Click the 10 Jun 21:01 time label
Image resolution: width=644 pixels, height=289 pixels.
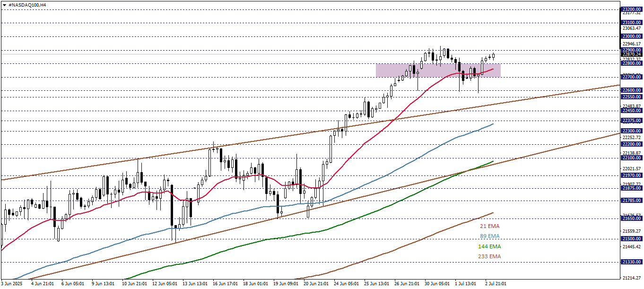135,284
